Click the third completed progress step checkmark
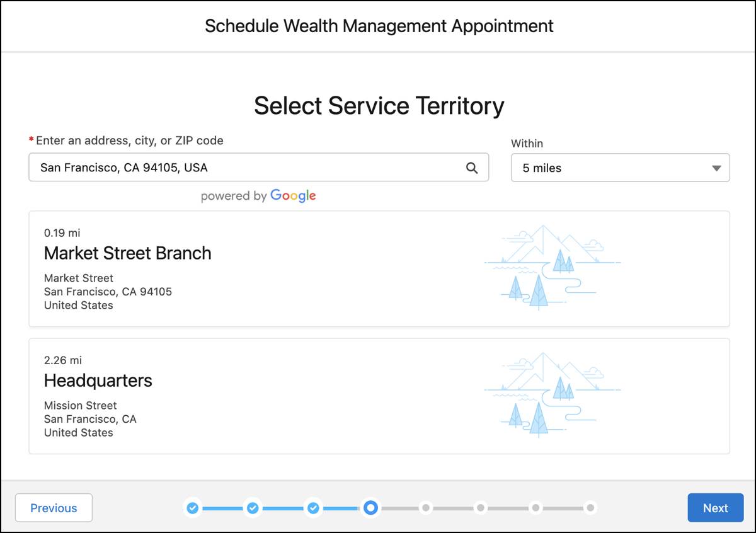Screen dimensions: 756x533 (313, 508)
